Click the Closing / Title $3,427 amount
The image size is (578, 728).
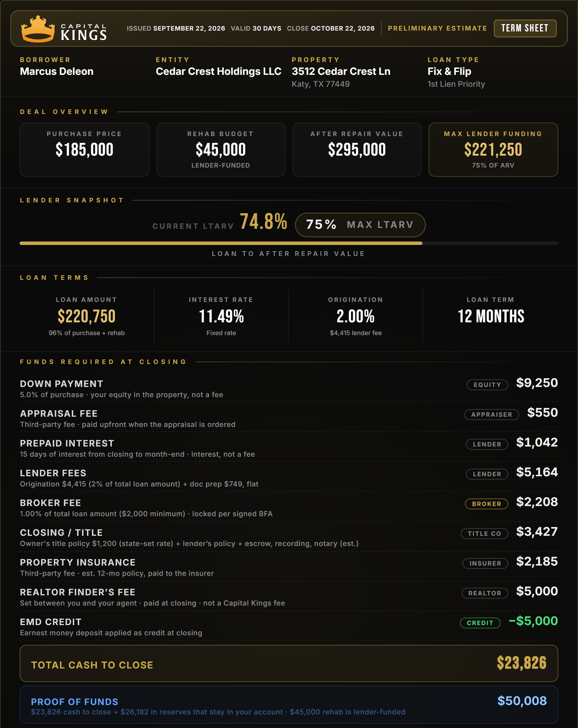coord(537,532)
